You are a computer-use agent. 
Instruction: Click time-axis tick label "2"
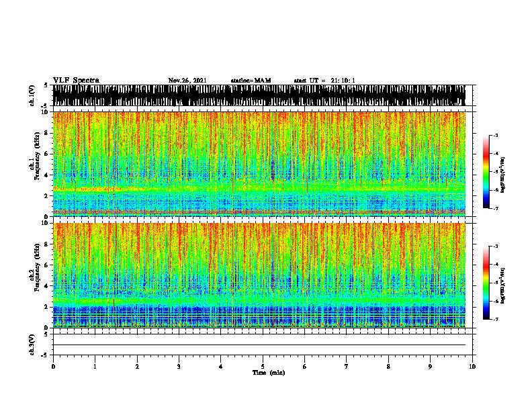[137, 367]
